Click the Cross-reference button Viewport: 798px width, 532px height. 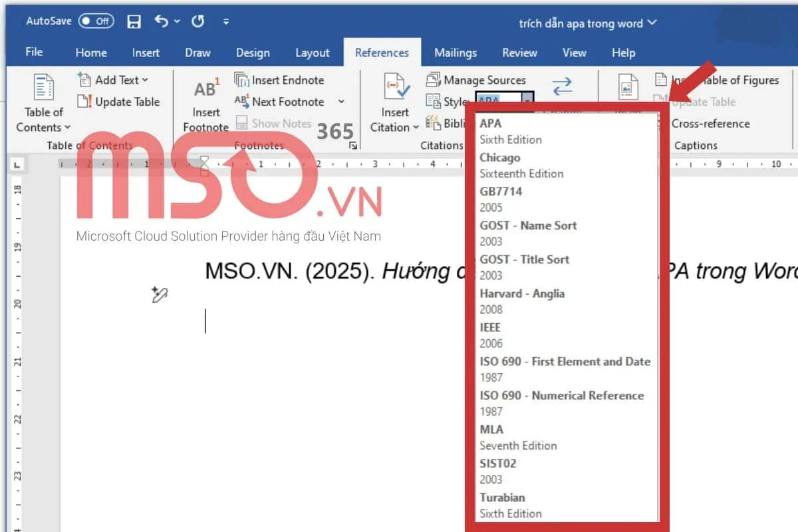point(710,124)
